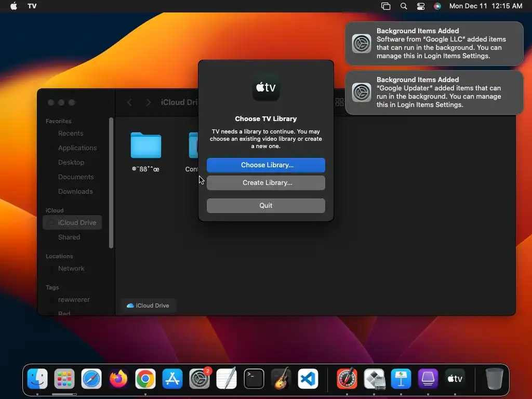Open Boot Camp Assistant from the Dock
The height and width of the screenshot is (399, 532).
[374, 379]
